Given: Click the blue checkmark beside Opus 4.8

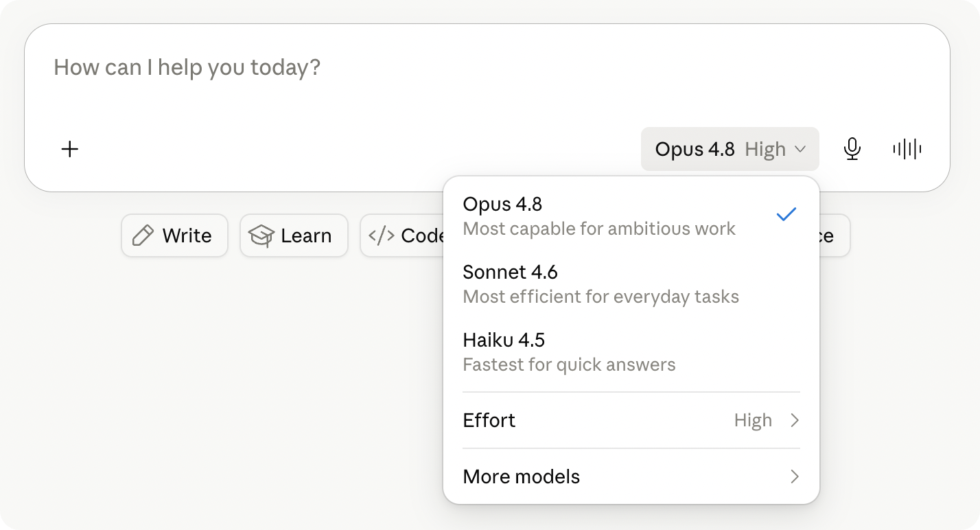Looking at the screenshot, I should [786, 215].
